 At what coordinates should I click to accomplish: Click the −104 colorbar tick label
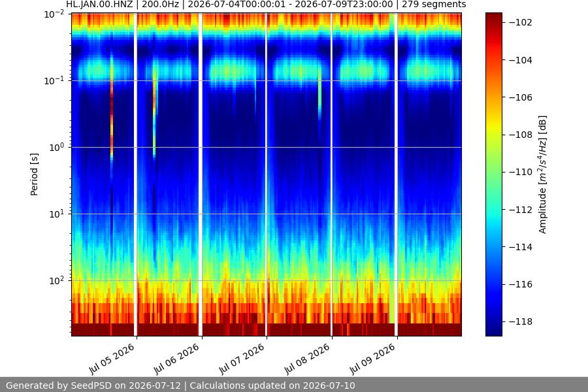521,60
